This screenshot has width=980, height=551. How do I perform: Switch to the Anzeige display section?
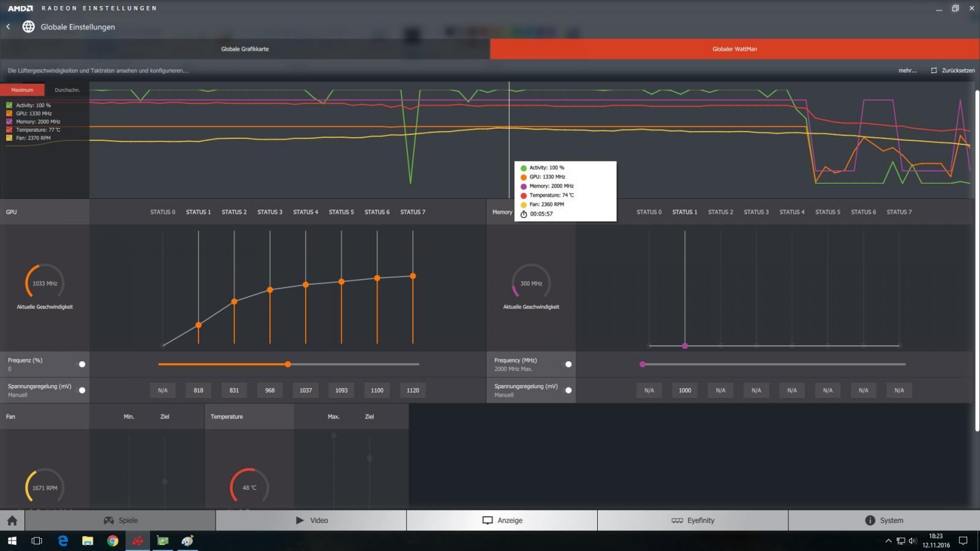pyautogui.click(x=502, y=520)
